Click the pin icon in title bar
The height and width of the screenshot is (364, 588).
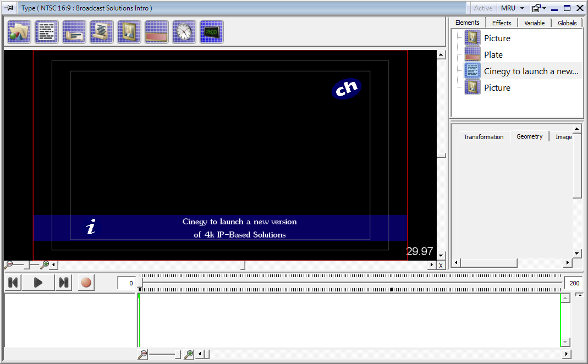point(9,8)
